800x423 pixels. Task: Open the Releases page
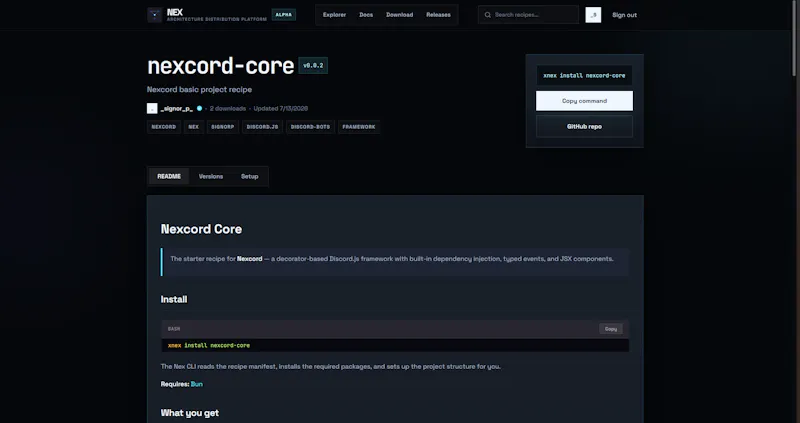438,15
